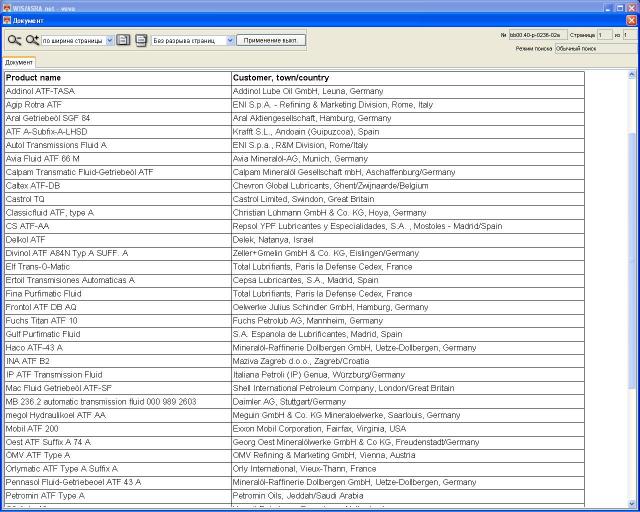
Task: Click the zoom out magnifier icon
Action: 14,40
